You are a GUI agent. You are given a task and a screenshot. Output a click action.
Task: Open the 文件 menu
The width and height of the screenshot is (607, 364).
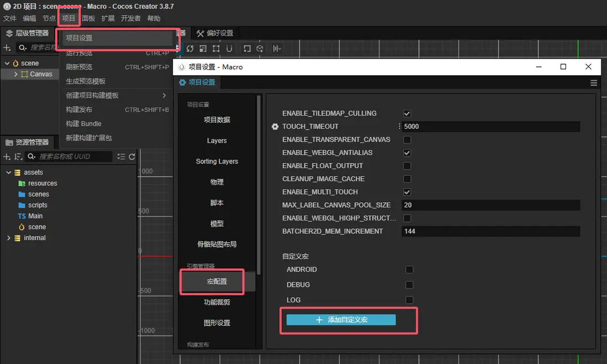(10, 19)
